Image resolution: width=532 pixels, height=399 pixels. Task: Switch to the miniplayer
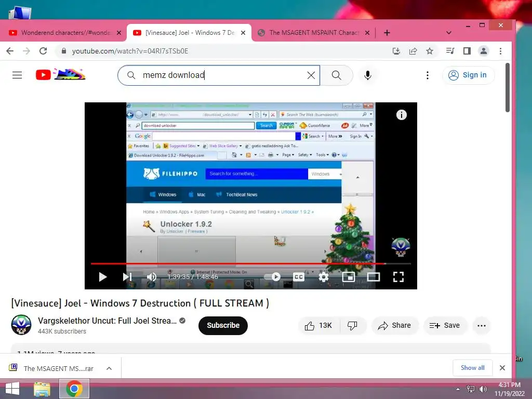[349, 277]
